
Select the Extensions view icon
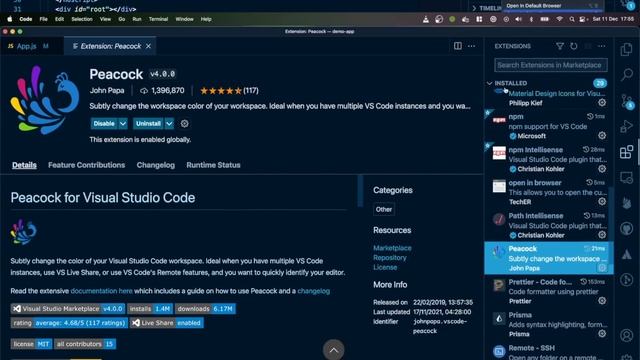click(x=627, y=152)
